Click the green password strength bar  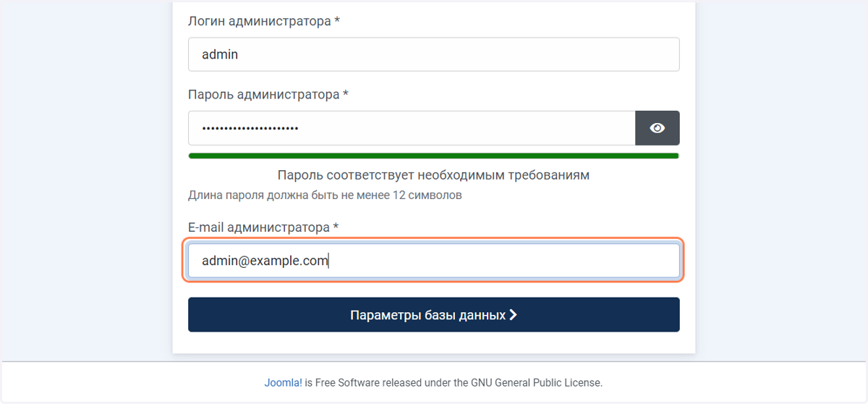coord(433,156)
